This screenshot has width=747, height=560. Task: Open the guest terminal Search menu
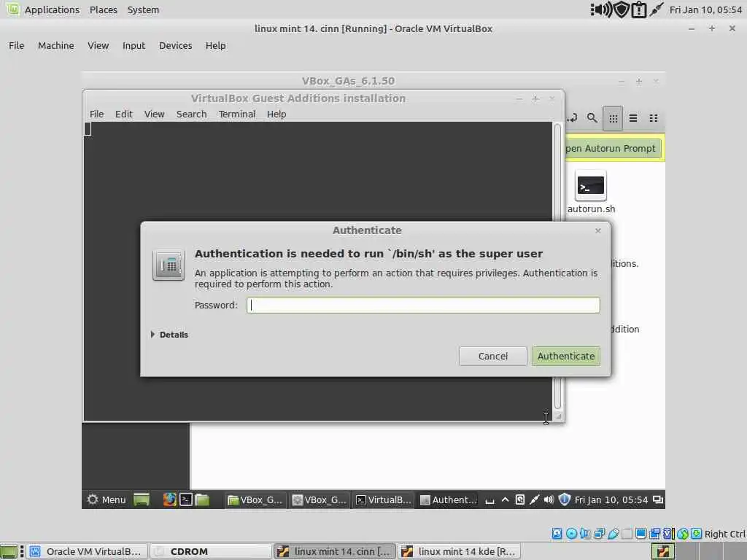click(x=192, y=114)
